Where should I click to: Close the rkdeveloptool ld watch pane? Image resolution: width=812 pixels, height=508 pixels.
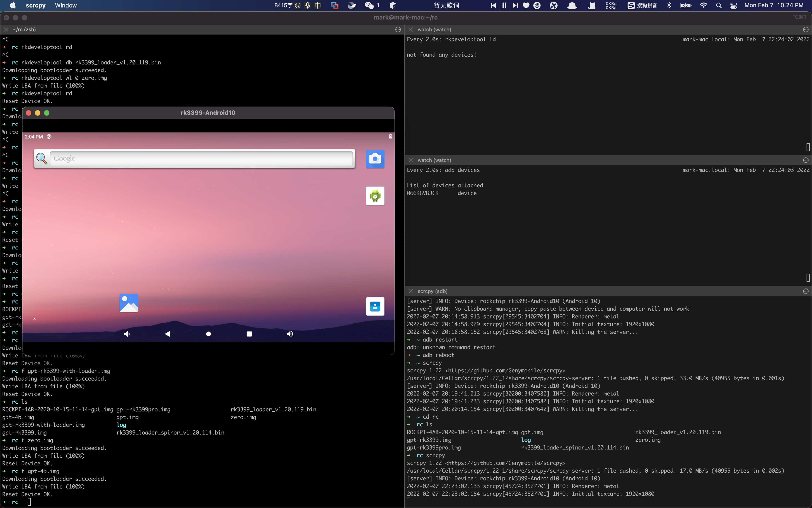point(411,29)
